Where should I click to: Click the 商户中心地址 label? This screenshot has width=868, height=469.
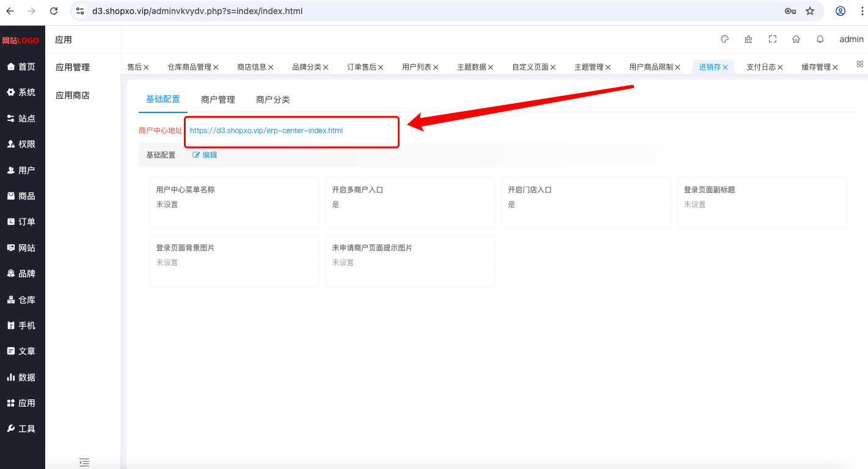point(161,131)
